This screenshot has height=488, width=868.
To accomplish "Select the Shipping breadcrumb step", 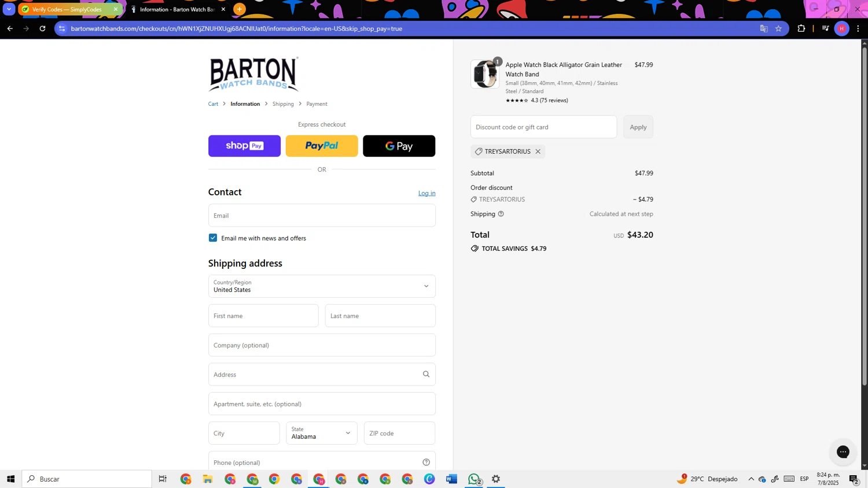I will [283, 104].
